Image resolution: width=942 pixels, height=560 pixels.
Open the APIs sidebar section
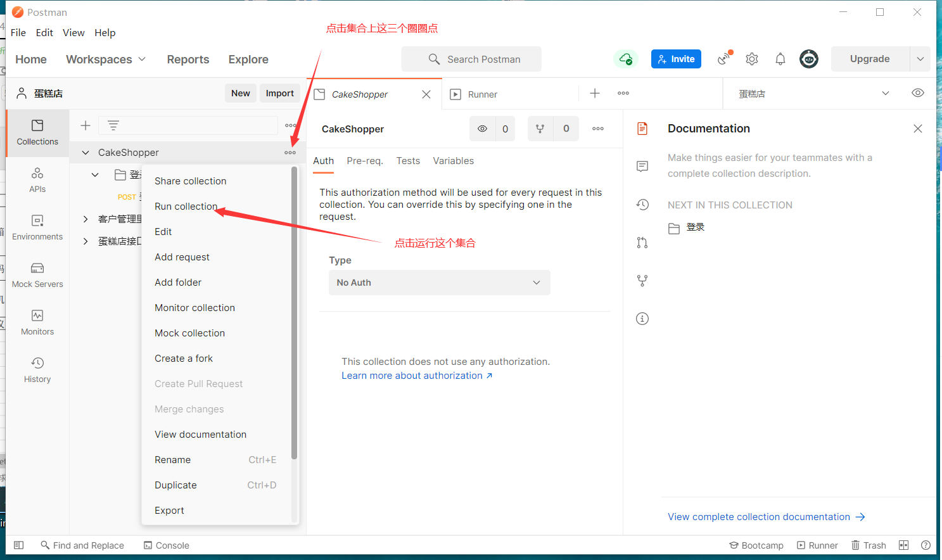[x=37, y=180]
